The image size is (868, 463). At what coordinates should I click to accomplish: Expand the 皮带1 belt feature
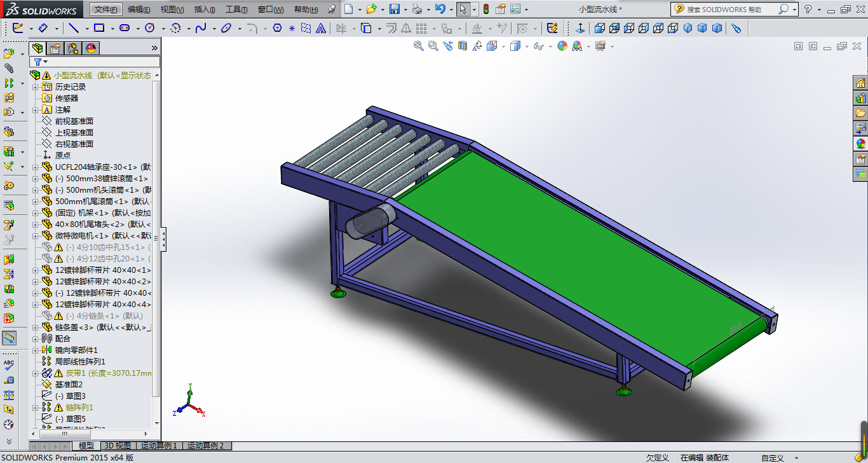pos(36,373)
